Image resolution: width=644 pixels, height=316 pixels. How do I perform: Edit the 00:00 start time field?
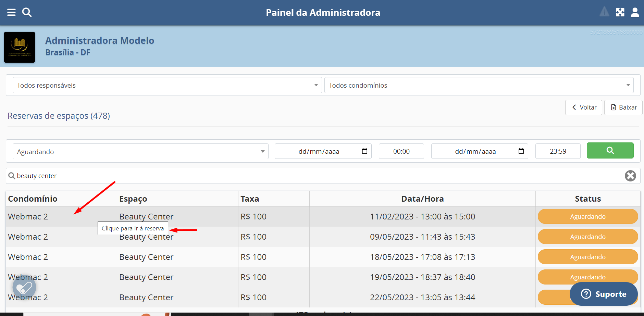click(401, 151)
